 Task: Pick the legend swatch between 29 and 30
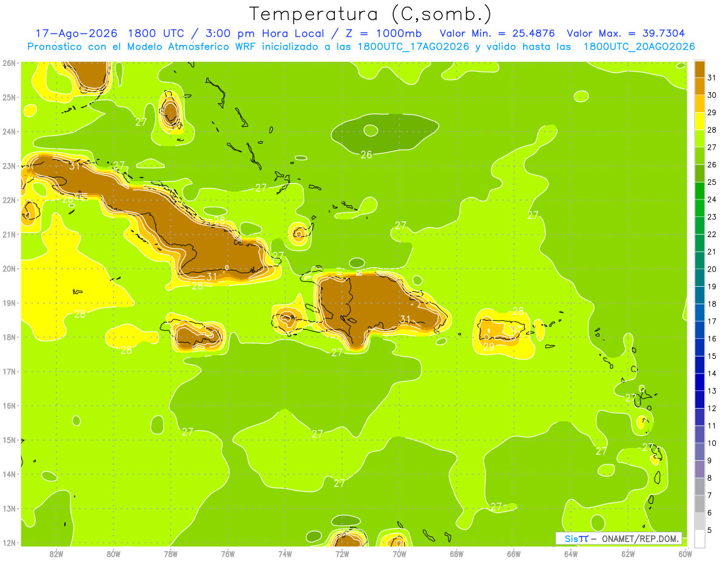pyautogui.click(x=699, y=104)
